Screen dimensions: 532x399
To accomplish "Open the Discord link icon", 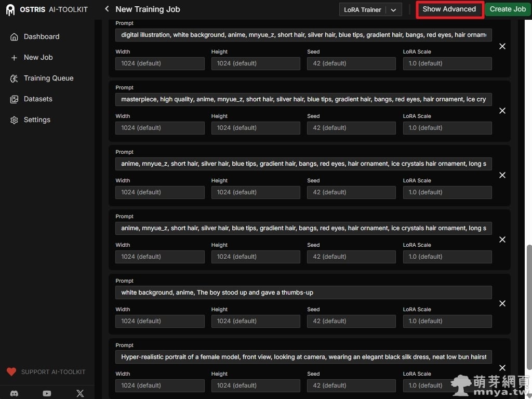I will [14, 393].
